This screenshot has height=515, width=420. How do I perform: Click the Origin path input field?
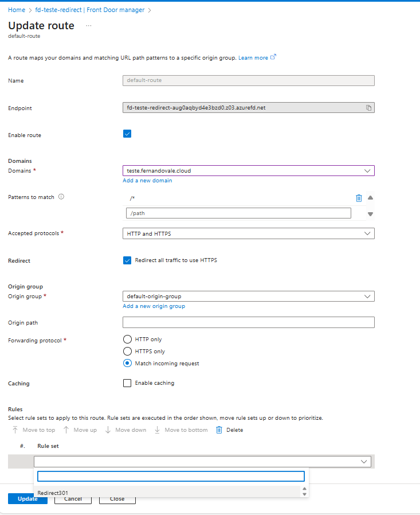coord(249,322)
